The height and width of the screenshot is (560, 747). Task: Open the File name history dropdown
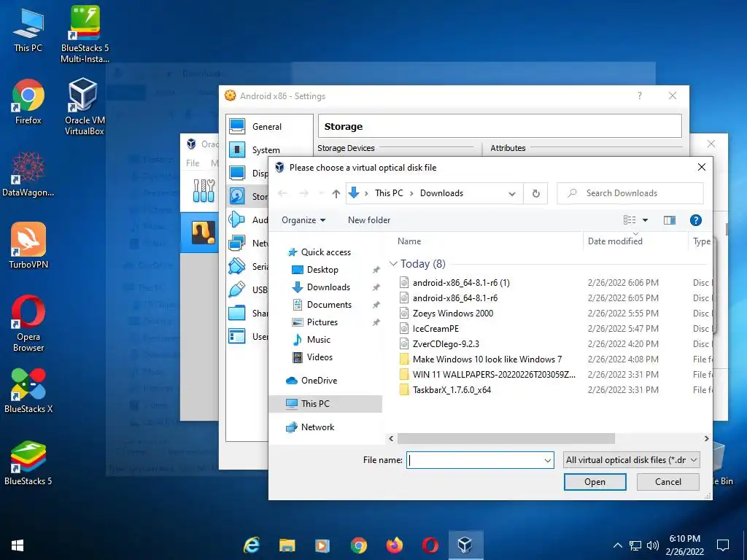click(x=547, y=461)
